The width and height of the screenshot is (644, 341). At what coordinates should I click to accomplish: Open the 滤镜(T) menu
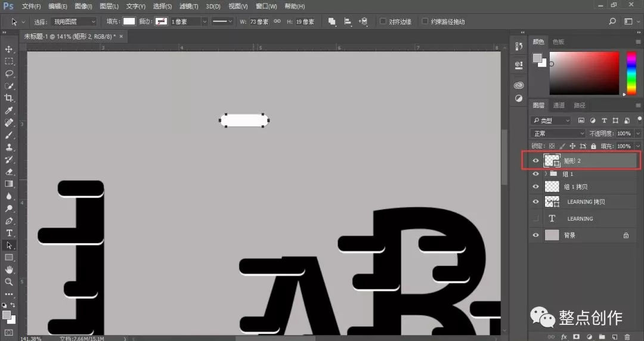[189, 6]
